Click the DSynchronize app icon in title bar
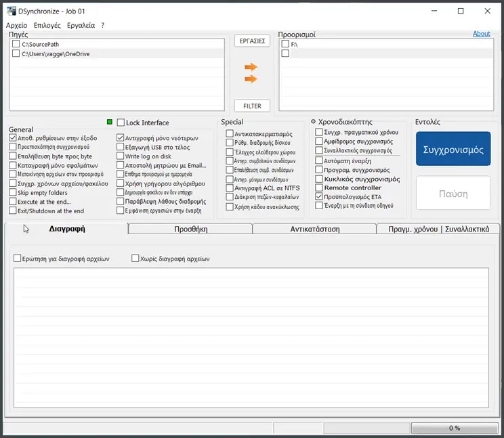 tap(12, 11)
